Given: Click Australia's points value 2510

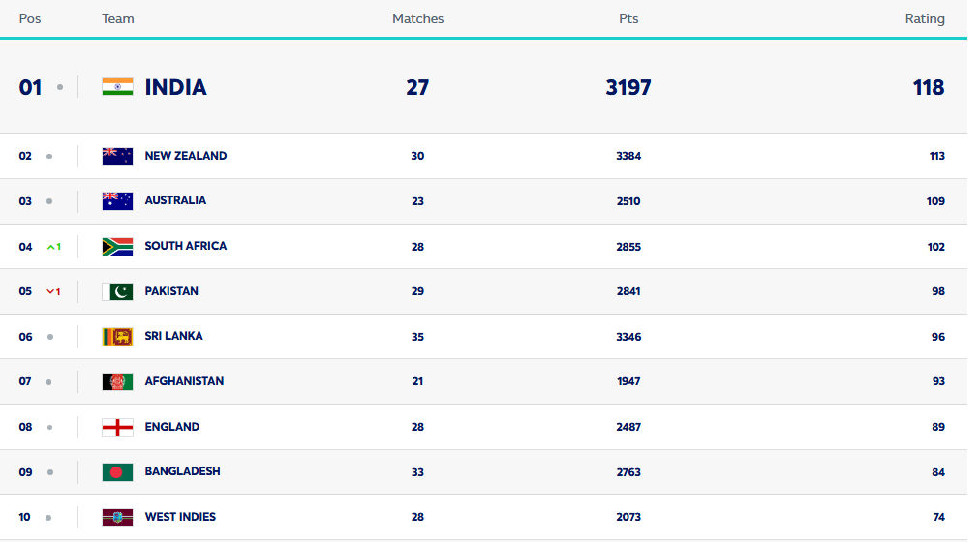Looking at the screenshot, I should click(x=628, y=201).
